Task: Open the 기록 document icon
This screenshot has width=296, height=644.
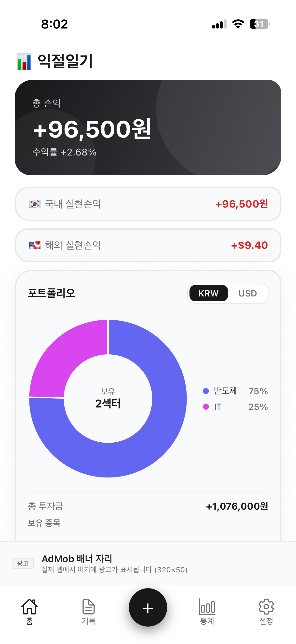Action: point(88,606)
